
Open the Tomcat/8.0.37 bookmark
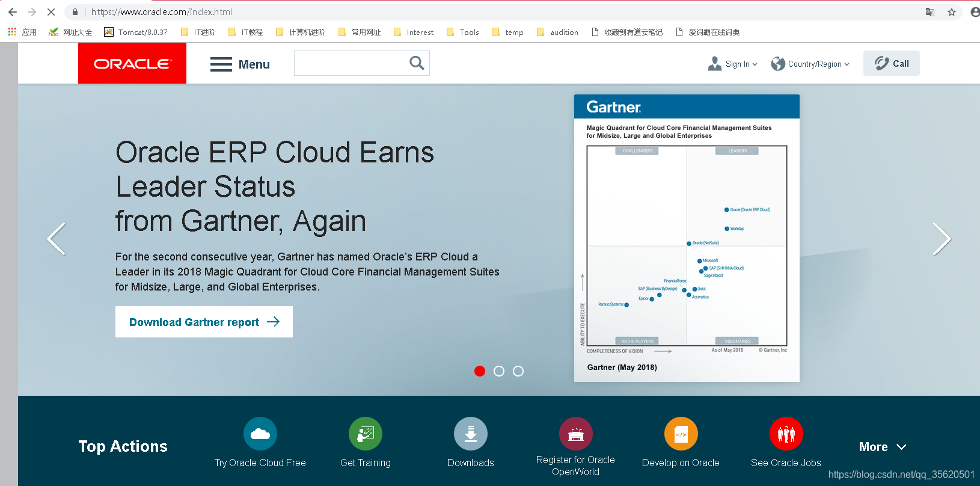[136, 32]
